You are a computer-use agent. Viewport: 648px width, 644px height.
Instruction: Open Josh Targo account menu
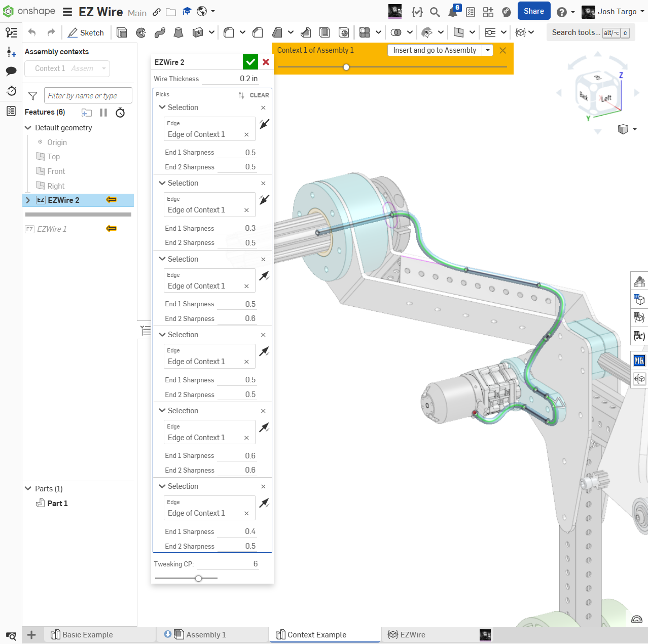click(x=613, y=12)
